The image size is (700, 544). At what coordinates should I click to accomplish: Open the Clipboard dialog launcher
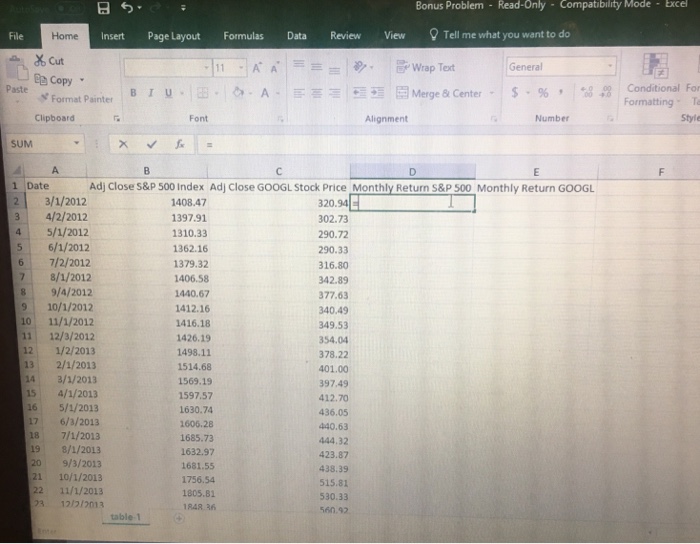pos(117,118)
